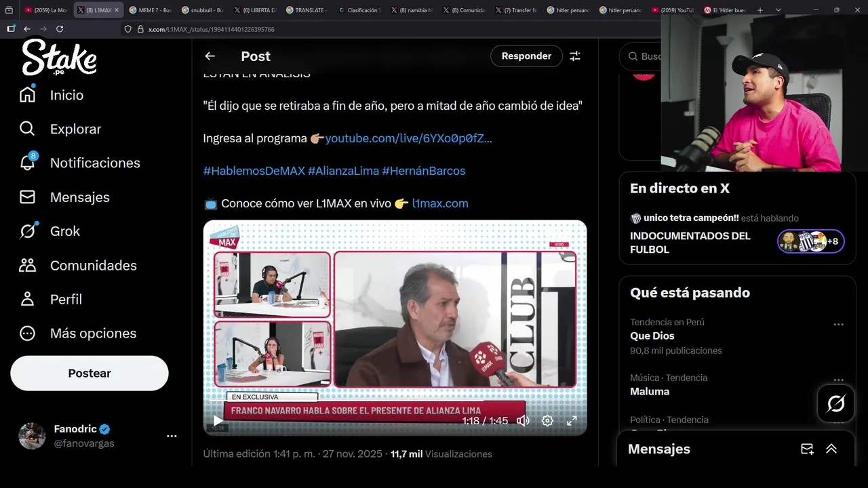Image resolution: width=868 pixels, height=488 pixels.
Task: Click Última edición timestamp text
Action: [294, 454]
